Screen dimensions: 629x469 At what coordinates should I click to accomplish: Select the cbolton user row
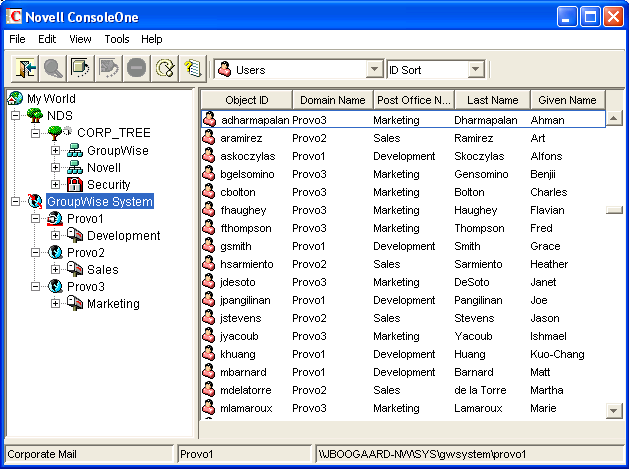(x=403, y=192)
